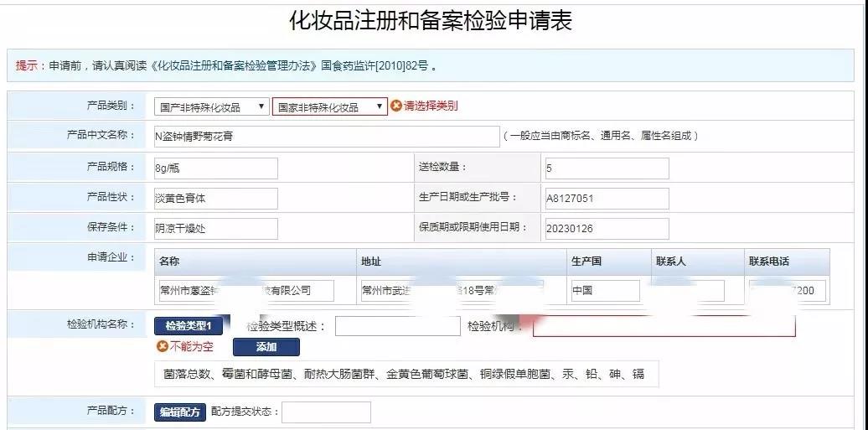Open the 国产非特殊化妆品 category dropdown
Screen dimensions: 868x430
(211, 107)
